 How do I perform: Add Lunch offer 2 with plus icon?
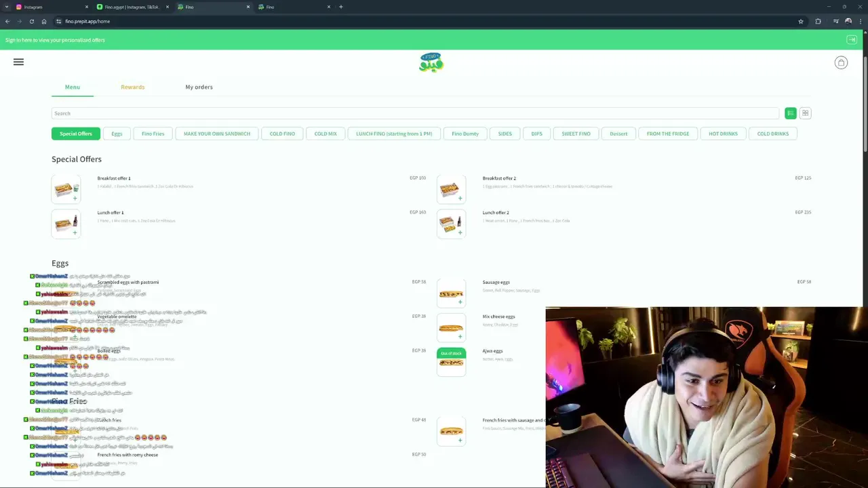pyautogui.click(x=460, y=232)
